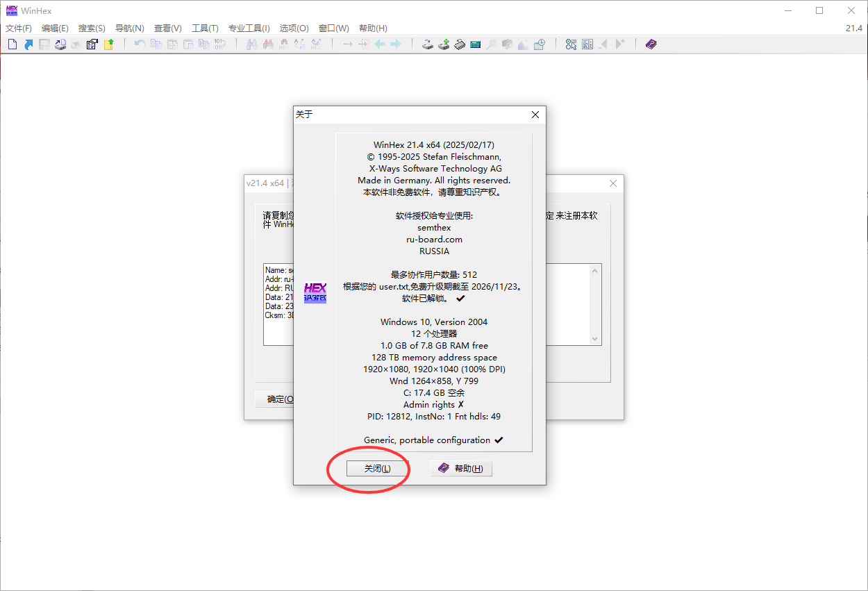
Task: Click the toolbar icon showing a clock
Action: click(x=539, y=44)
